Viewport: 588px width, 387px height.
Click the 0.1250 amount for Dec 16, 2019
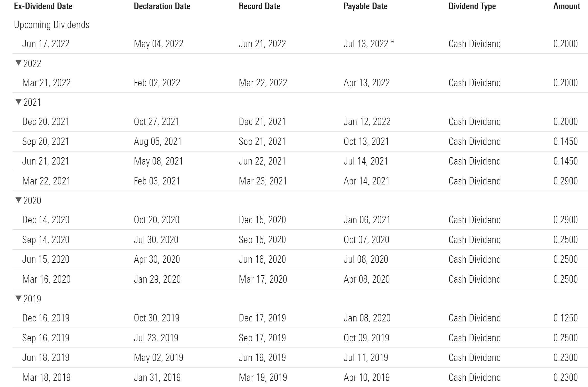(x=565, y=318)
